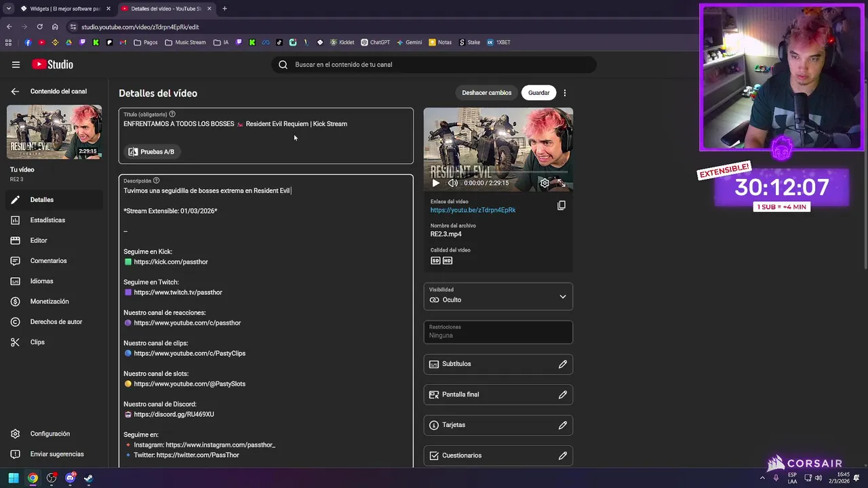Open the Editor section
Viewport: 868px width, 488px height.
54,241
